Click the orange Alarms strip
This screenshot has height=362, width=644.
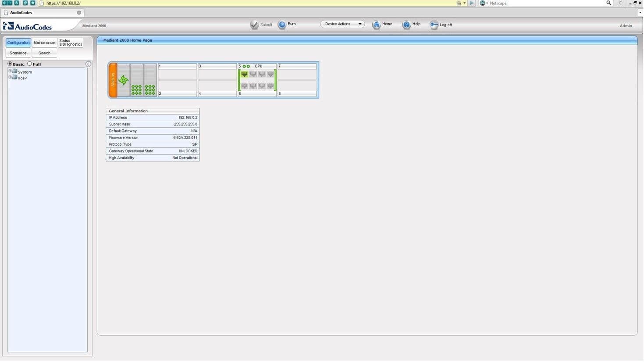[x=113, y=80]
